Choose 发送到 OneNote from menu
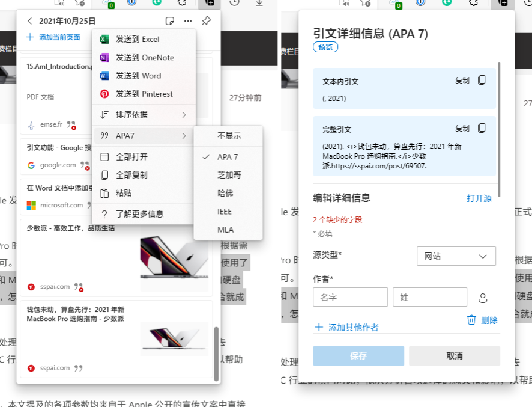532x407 pixels. coord(144,58)
